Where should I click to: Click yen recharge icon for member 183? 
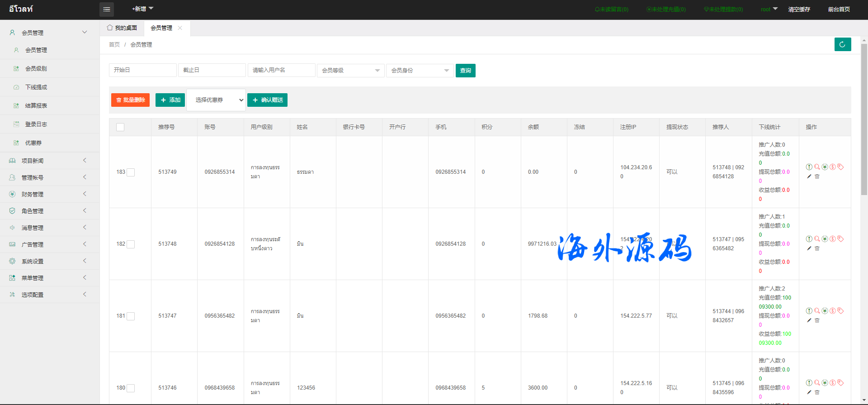coord(825,167)
